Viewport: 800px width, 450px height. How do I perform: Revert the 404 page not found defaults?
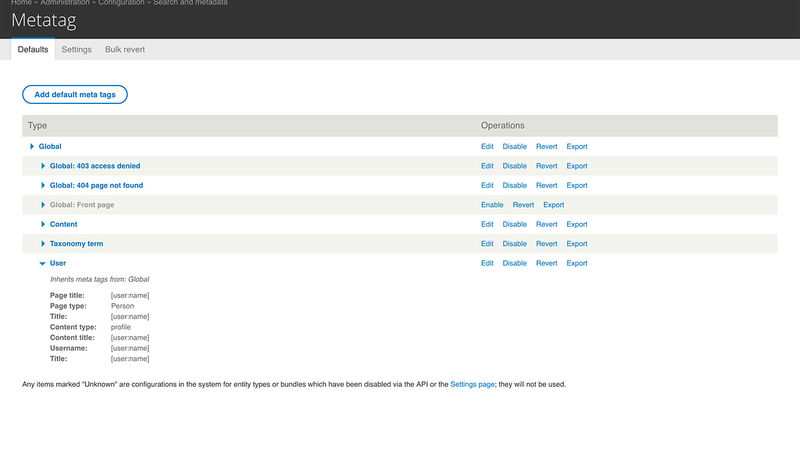tap(546, 185)
